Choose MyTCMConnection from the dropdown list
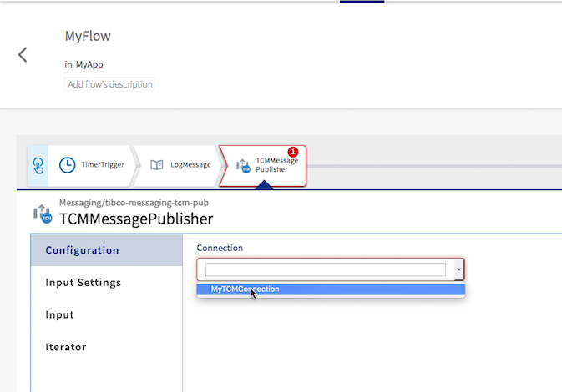The width and height of the screenshot is (562, 392). 331,289
